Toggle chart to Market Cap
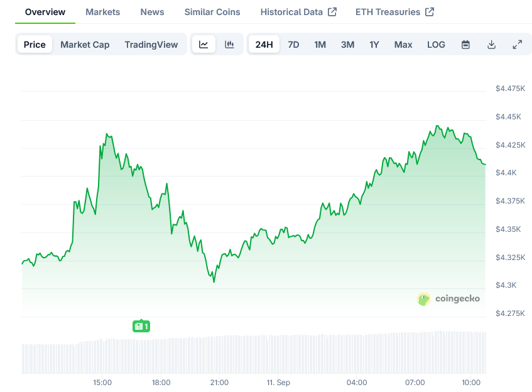 pyautogui.click(x=85, y=45)
